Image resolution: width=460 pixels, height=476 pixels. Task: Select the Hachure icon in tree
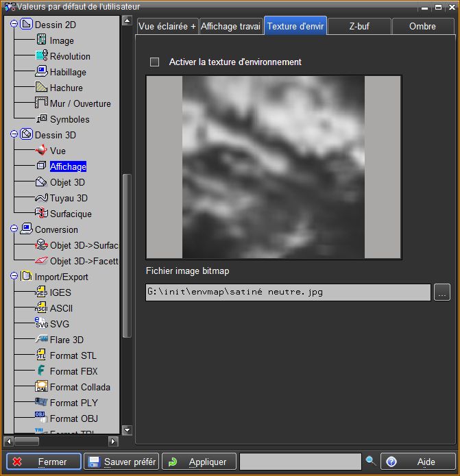tap(41, 88)
